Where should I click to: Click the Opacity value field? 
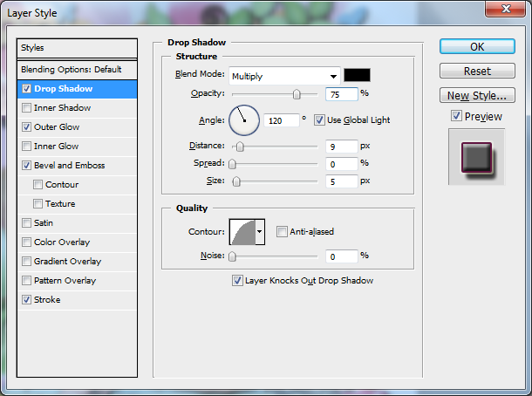pyautogui.click(x=342, y=94)
